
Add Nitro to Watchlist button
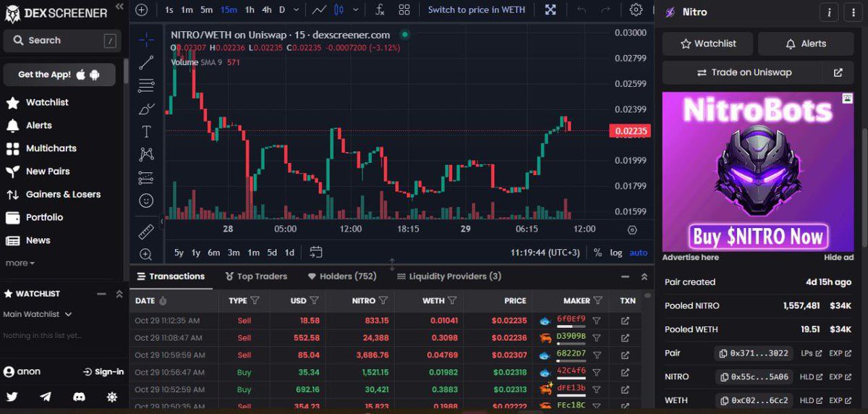pos(708,43)
